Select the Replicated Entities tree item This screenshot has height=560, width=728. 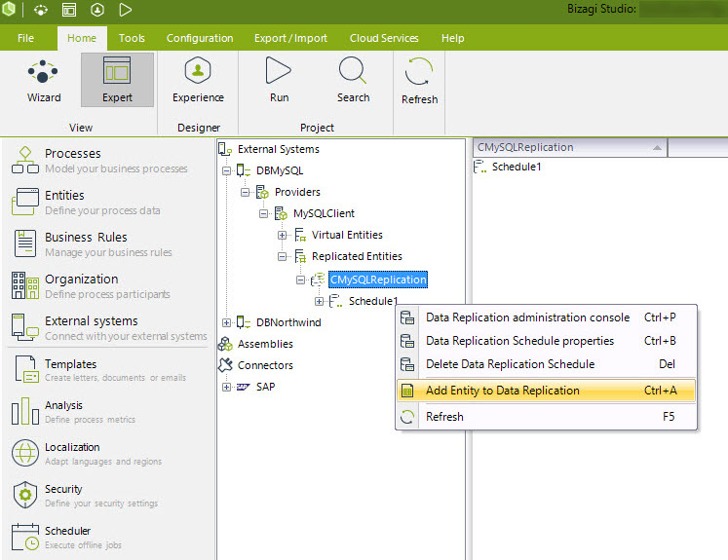(x=357, y=256)
